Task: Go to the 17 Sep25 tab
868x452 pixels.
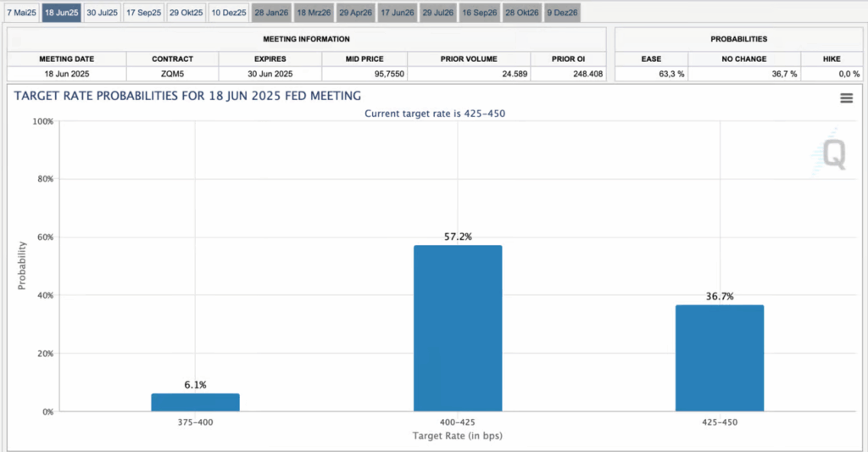Action: pos(144,13)
